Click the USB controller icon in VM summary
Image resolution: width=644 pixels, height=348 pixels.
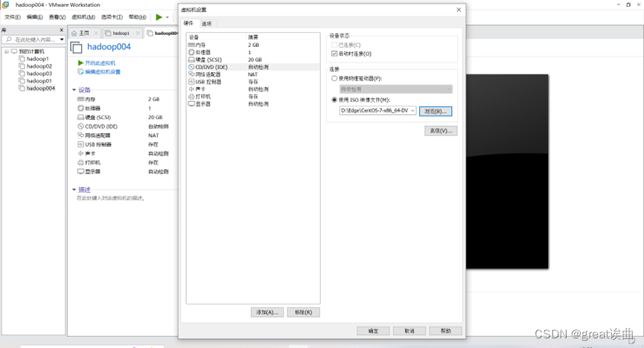coord(80,144)
